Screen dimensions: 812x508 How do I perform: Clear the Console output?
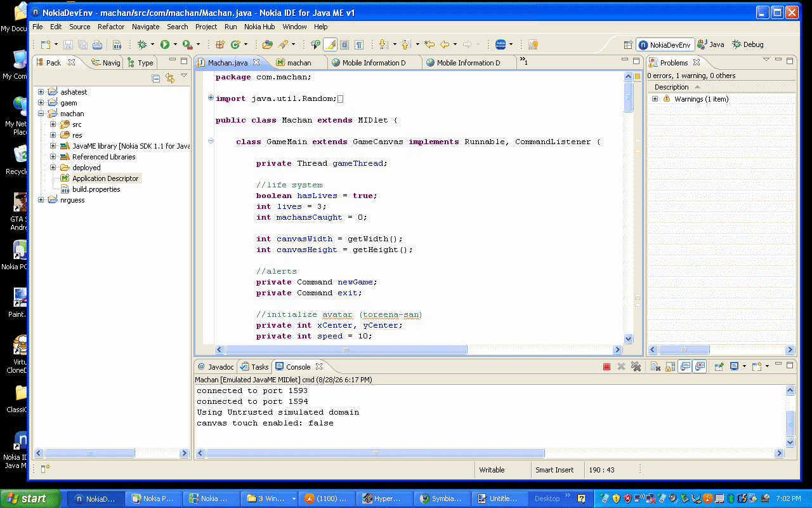click(655, 366)
